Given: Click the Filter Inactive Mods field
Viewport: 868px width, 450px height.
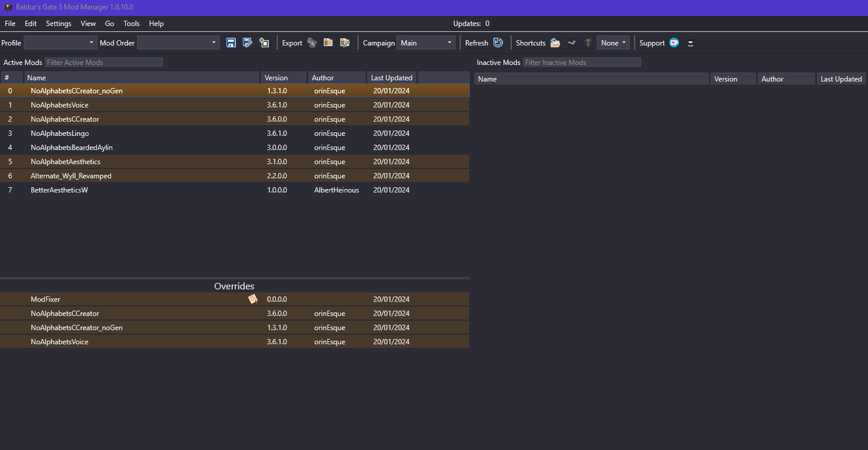Looking at the screenshot, I should click(582, 62).
